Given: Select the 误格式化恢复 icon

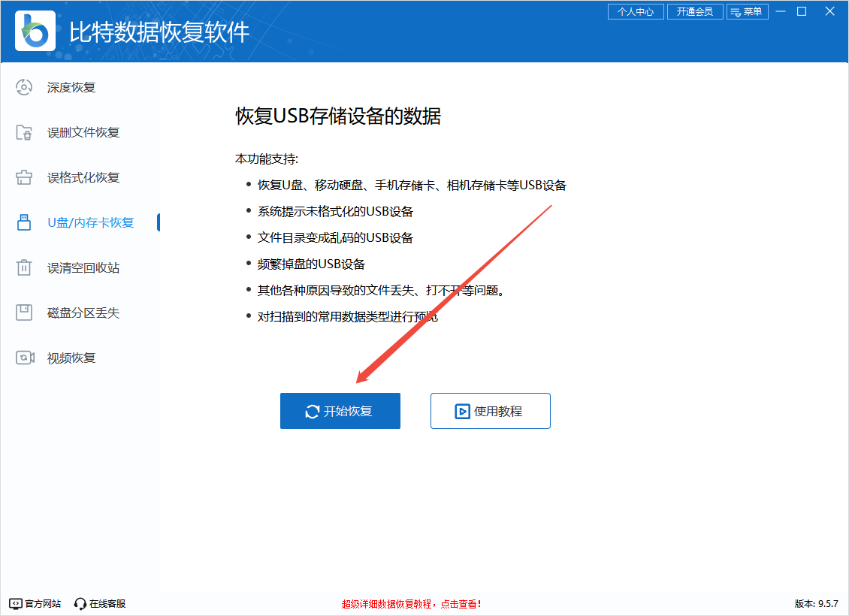Looking at the screenshot, I should click(24, 177).
